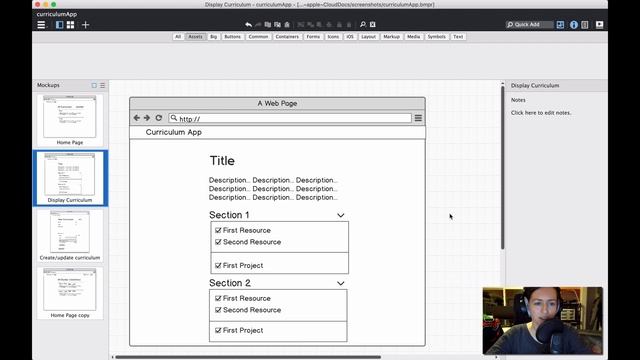Image resolution: width=640 pixels, height=360 pixels.
Task: Select the Markup library category tab
Action: coord(391,37)
